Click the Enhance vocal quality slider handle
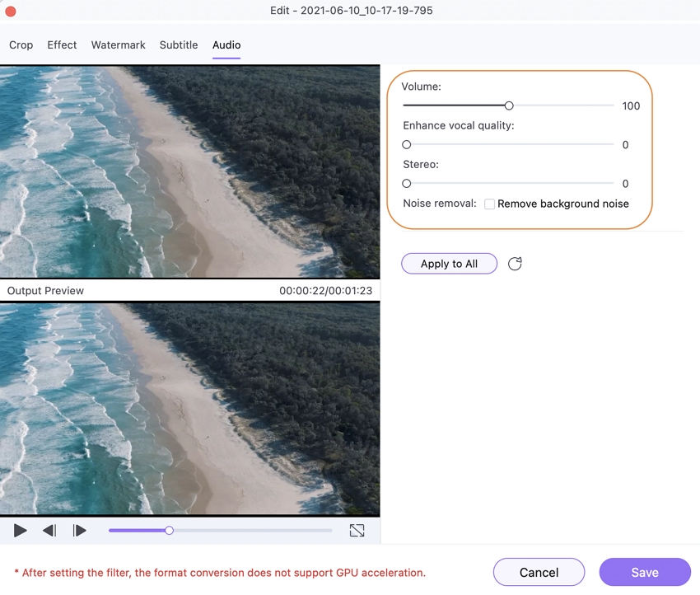700x595 pixels. point(407,145)
